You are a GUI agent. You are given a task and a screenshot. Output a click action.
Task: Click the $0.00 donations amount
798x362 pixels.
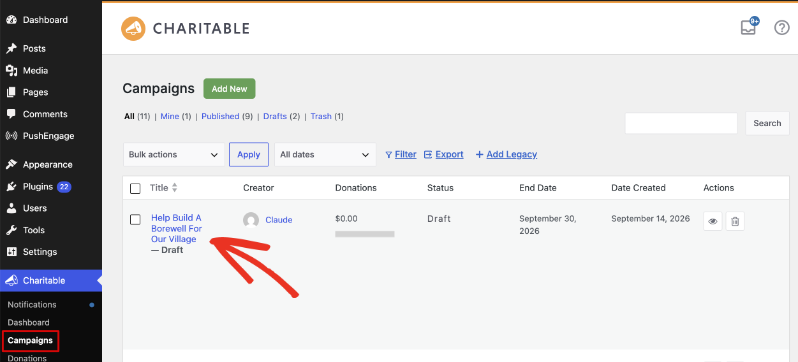pos(347,218)
